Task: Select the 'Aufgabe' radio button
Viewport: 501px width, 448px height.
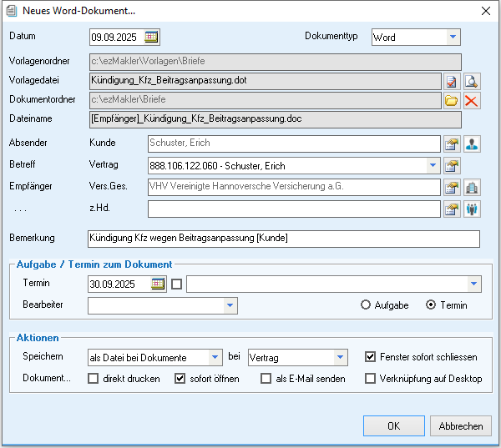Action: tap(366, 305)
